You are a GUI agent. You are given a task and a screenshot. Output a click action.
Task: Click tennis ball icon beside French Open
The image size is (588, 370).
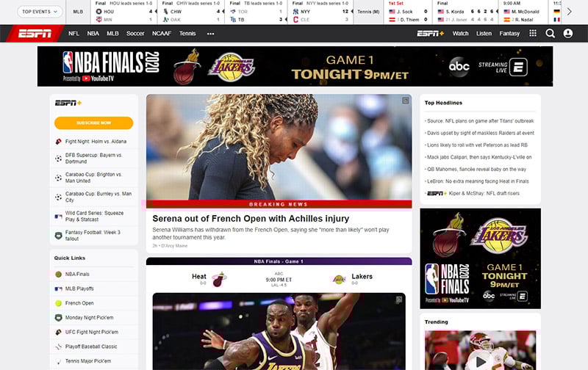coord(59,303)
